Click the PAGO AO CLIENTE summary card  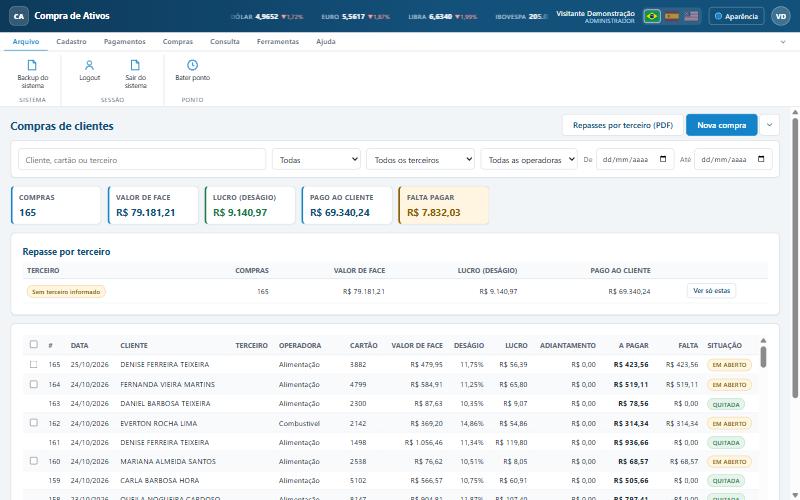347,205
